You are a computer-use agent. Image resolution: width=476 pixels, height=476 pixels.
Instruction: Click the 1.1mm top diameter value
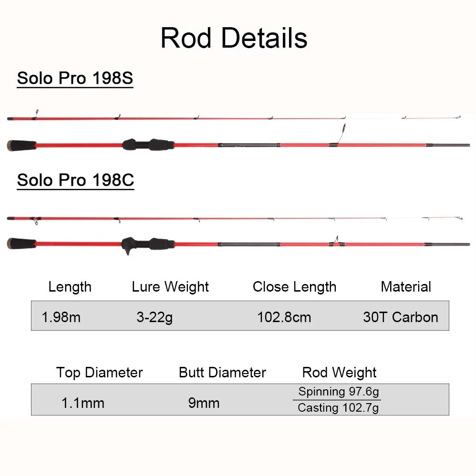[83, 403]
